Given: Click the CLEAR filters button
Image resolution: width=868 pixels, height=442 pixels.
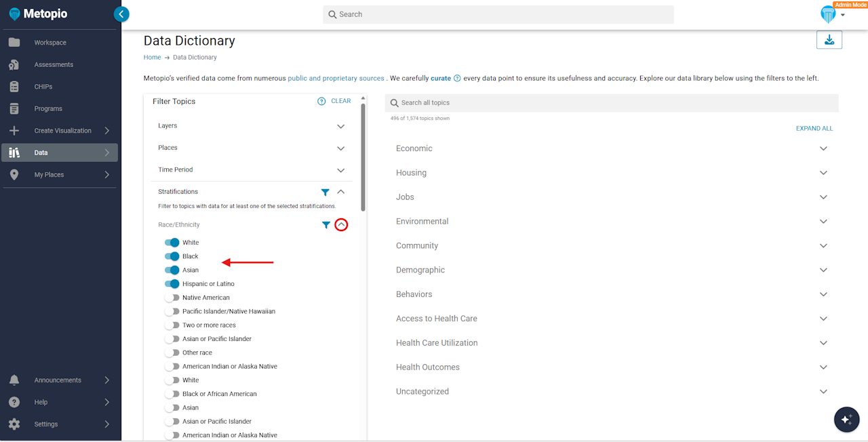Looking at the screenshot, I should pos(341,101).
